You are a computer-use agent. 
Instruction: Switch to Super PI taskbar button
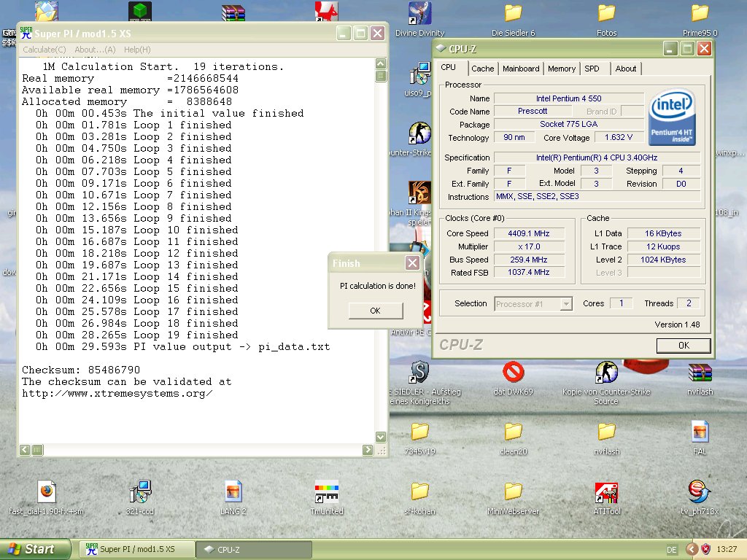tap(136, 549)
